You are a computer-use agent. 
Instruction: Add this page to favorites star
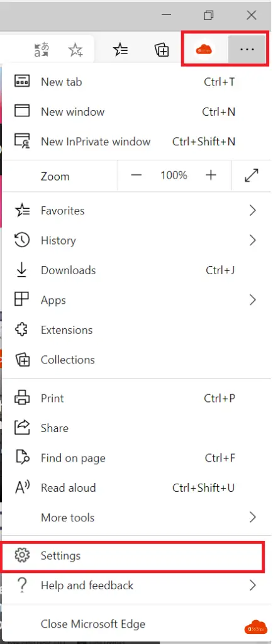pos(75,50)
